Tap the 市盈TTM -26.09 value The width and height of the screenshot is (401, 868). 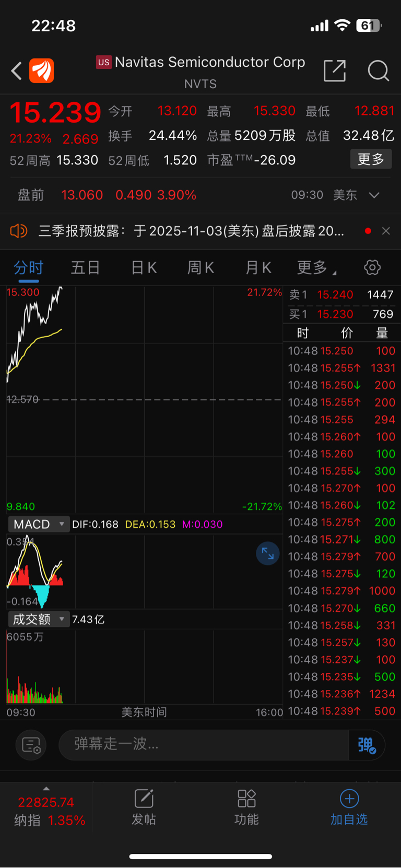point(275,160)
